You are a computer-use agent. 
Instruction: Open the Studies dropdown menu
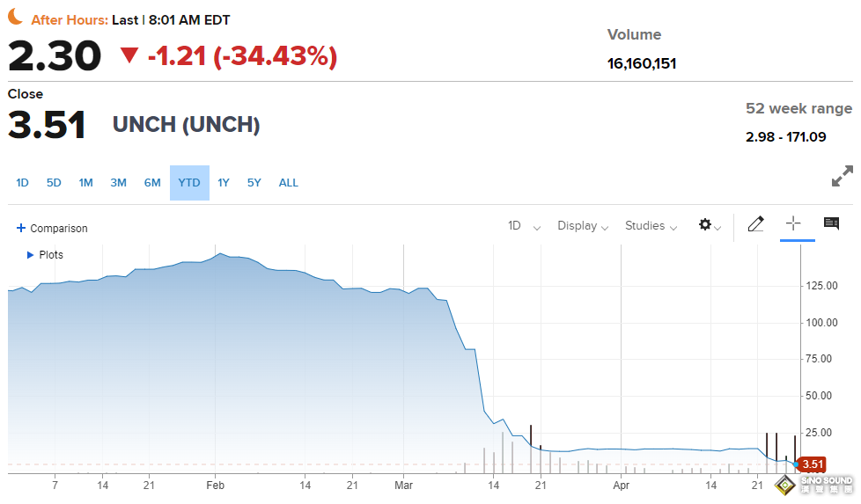[x=651, y=226]
